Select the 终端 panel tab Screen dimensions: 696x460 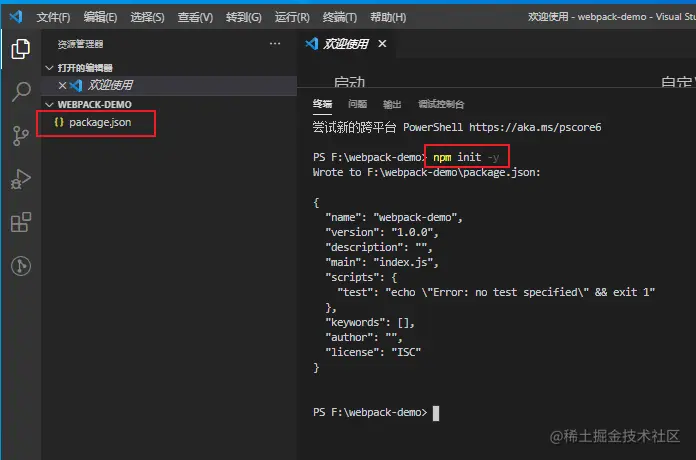click(x=322, y=104)
